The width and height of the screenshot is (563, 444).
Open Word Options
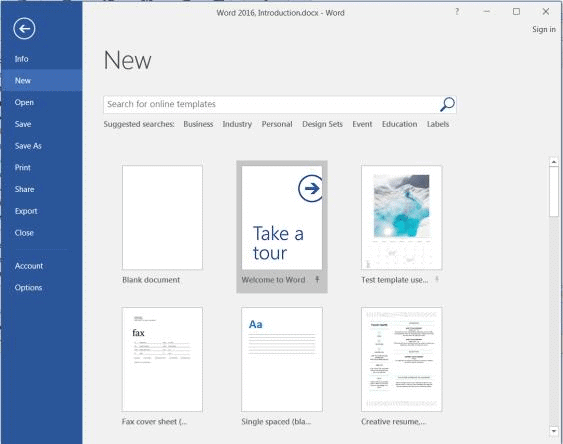point(42,288)
